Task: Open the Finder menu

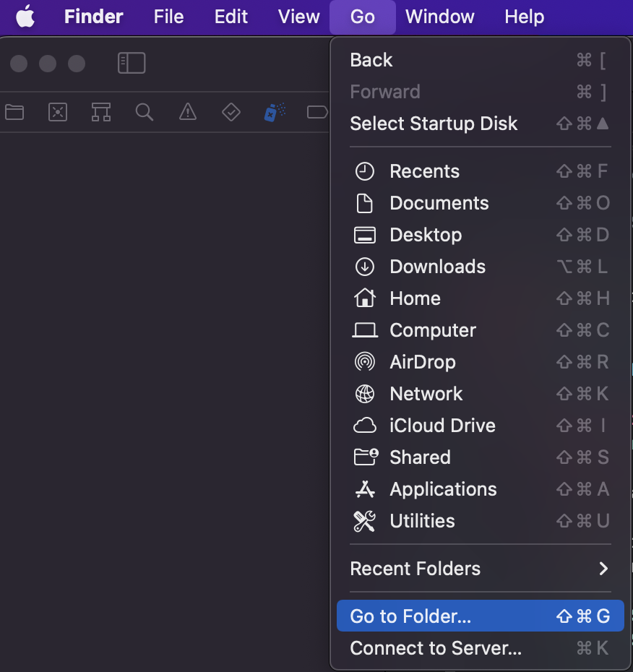Action: [93, 17]
